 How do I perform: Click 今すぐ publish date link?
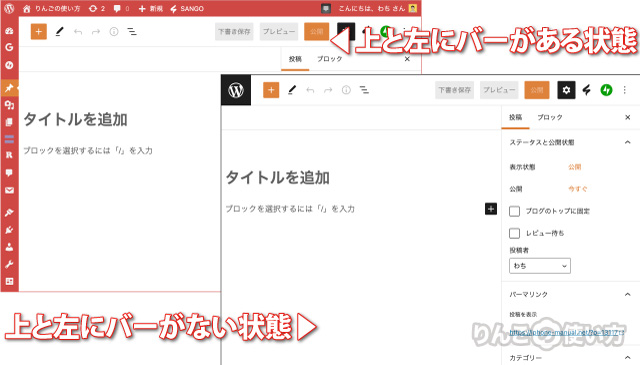pos(578,189)
